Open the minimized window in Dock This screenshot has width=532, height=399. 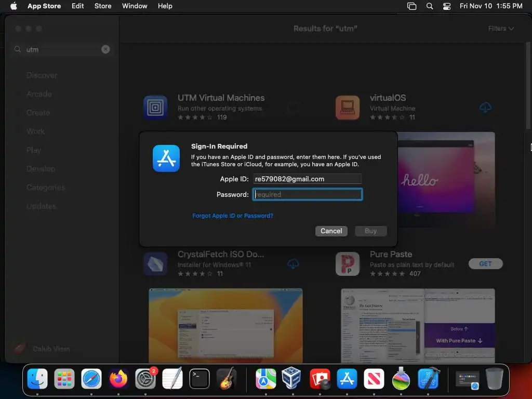pyautogui.click(x=467, y=380)
